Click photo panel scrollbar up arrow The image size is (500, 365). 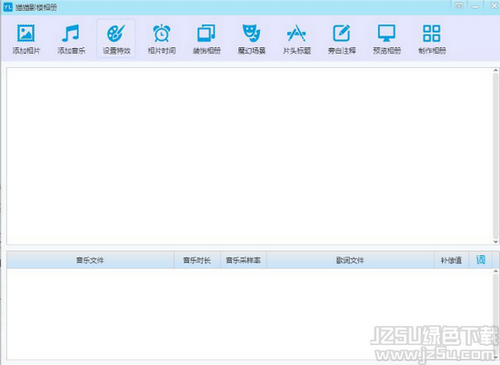coord(496,70)
